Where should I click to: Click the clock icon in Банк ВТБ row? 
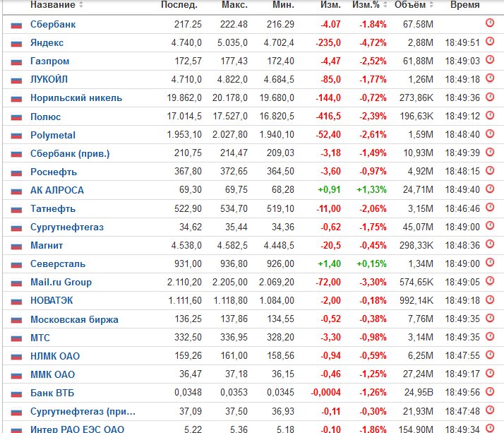point(490,391)
